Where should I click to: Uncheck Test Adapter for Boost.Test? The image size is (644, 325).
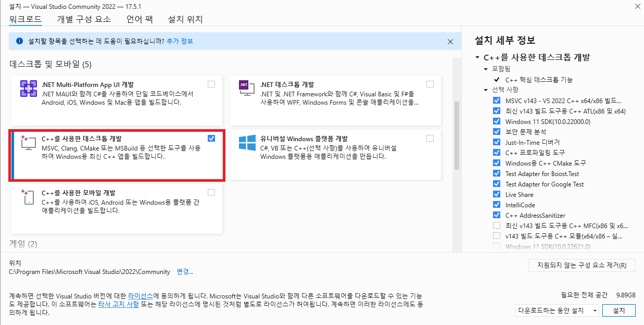tap(497, 173)
